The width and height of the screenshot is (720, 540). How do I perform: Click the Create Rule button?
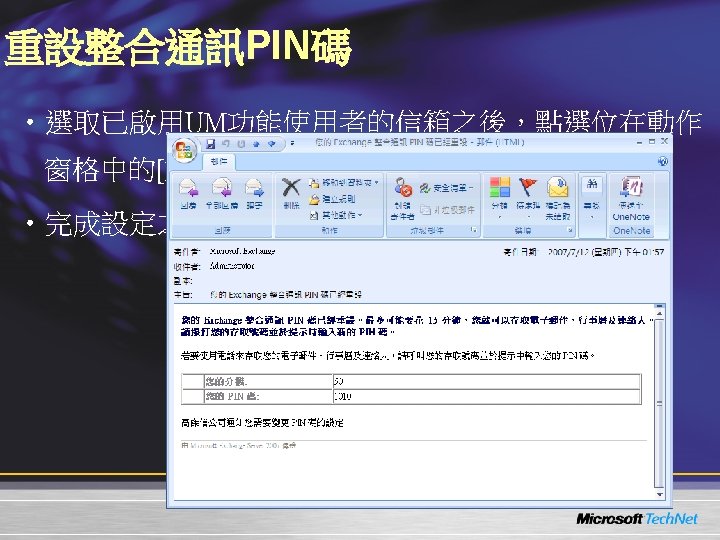(x=332, y=199)
